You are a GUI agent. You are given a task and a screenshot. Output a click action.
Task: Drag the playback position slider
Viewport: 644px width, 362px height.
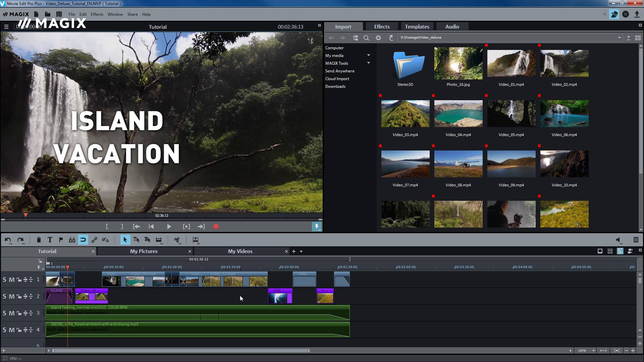click(25, 215)
